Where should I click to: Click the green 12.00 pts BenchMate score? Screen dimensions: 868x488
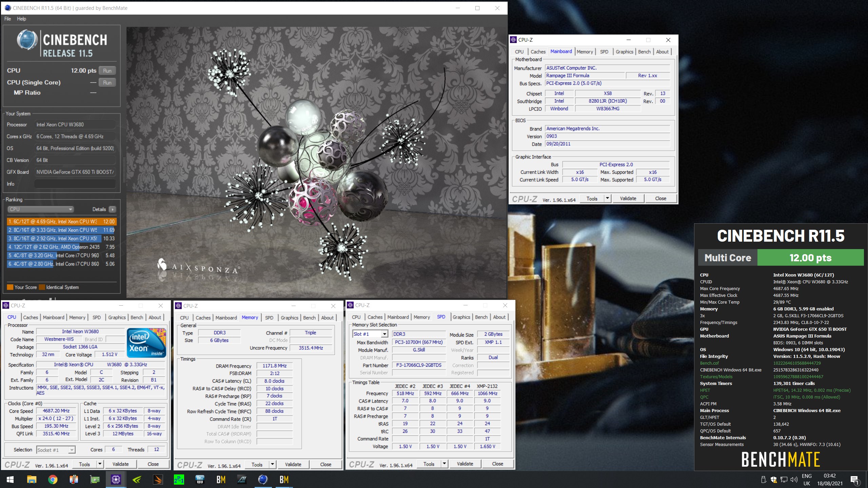pyautogui.click(x=810, y=258)
